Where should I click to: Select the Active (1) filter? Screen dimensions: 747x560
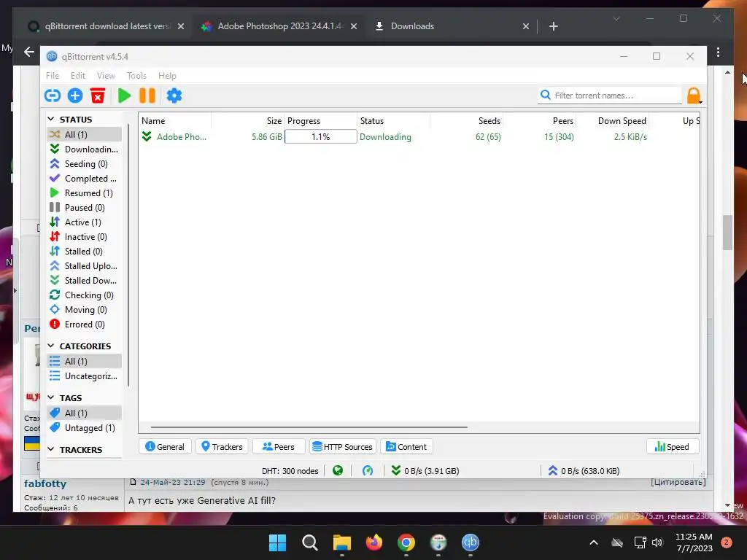click(85, 222)
